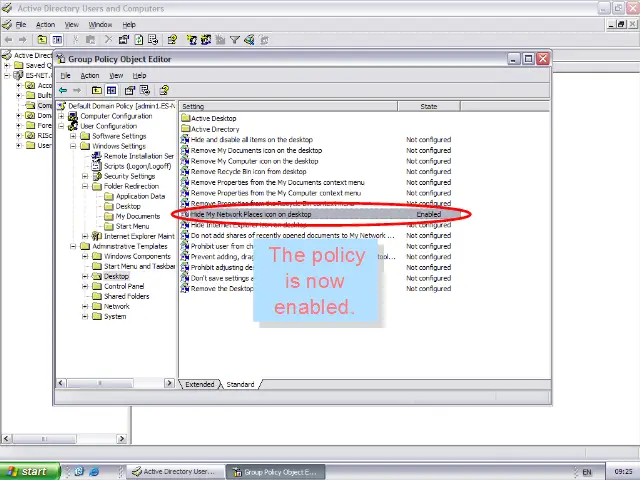640x480 pixels.
Task: Expand Computer Configuration node
Action: point(61,116)
